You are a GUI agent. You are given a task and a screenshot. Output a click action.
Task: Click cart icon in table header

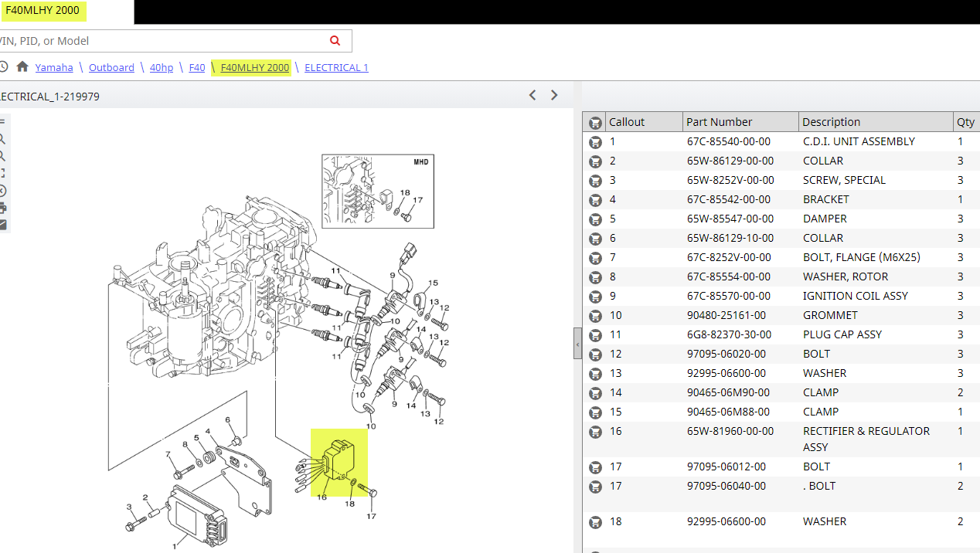click(595, 123)
